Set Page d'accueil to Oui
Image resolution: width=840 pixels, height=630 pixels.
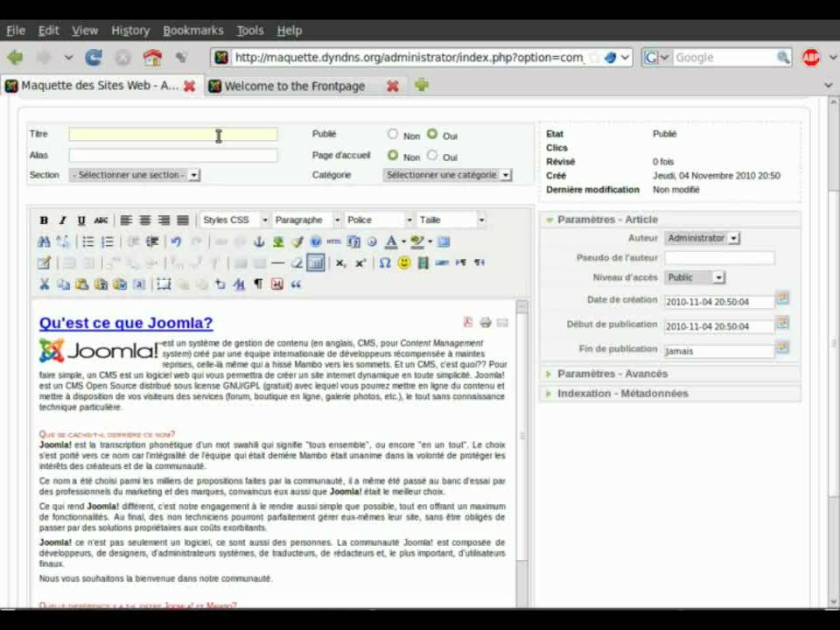click(x=431, y=156)
